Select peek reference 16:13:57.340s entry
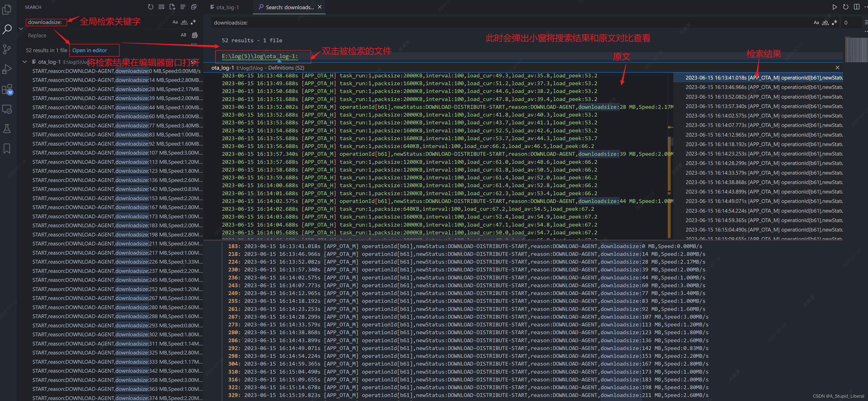The width and height of the screenshot is (868, 401). 758,106
